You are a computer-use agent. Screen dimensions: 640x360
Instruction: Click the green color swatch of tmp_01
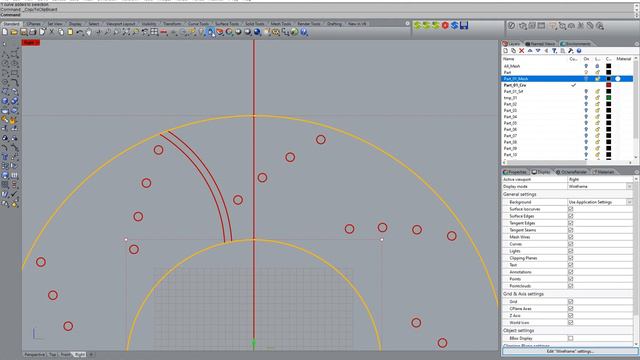(609, 98)
